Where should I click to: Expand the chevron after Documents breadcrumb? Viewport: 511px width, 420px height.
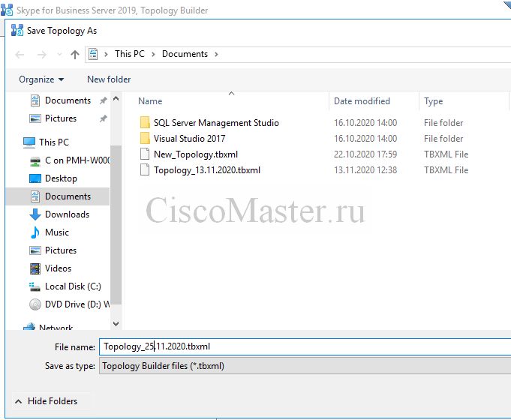pyautogui.click(x=216, y=55)
